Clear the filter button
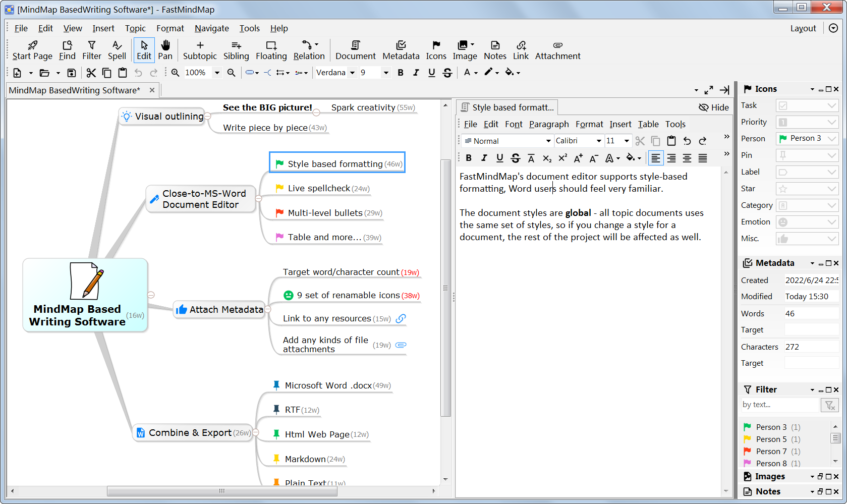847x504 pixels. [830, 405]
